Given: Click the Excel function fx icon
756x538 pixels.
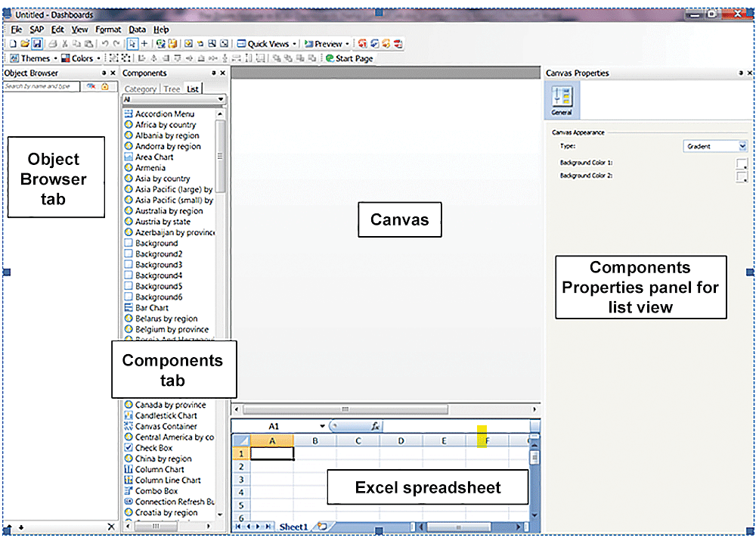Looking at the screenshot, I should (375, 427).
